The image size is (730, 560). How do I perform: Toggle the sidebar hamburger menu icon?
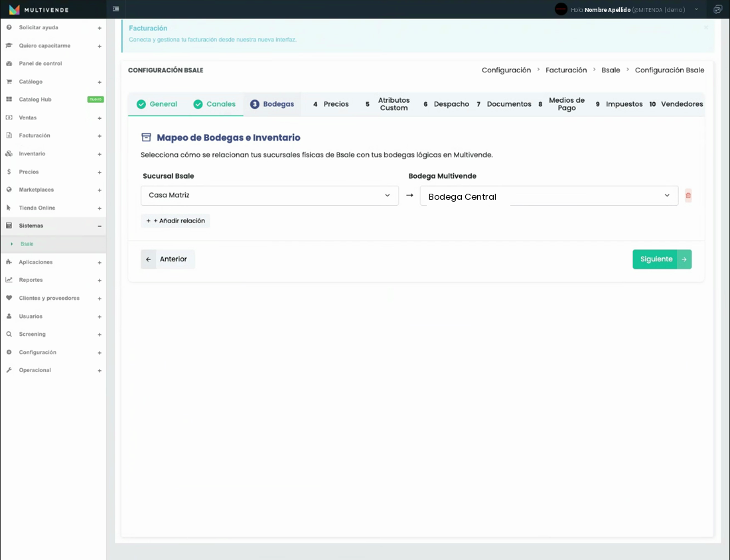click(x=116, y=9)
